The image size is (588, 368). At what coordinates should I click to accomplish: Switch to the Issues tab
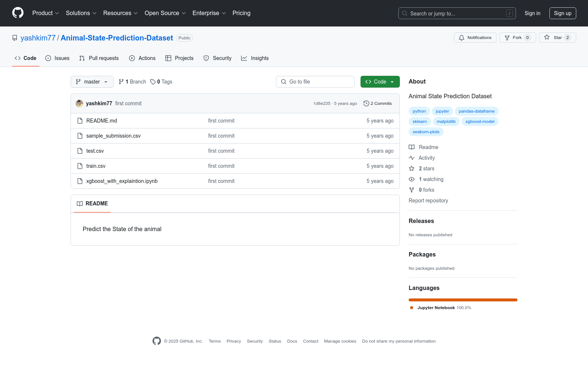(57, 58)
